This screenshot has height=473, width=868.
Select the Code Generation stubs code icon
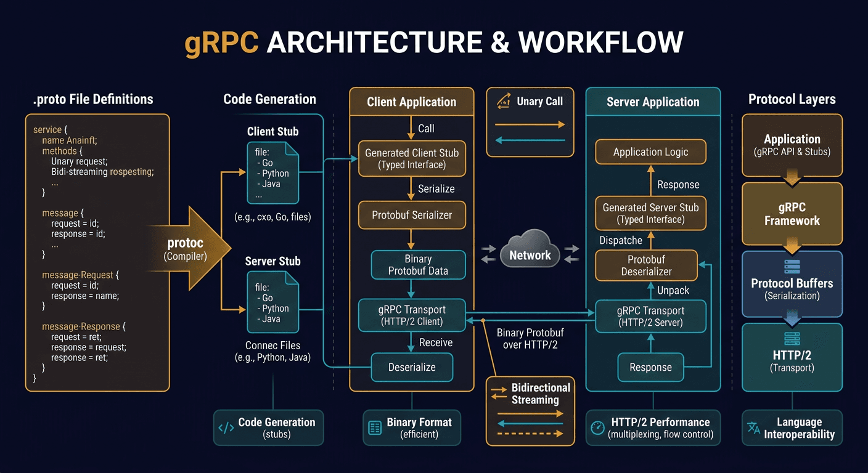[226, 427]
